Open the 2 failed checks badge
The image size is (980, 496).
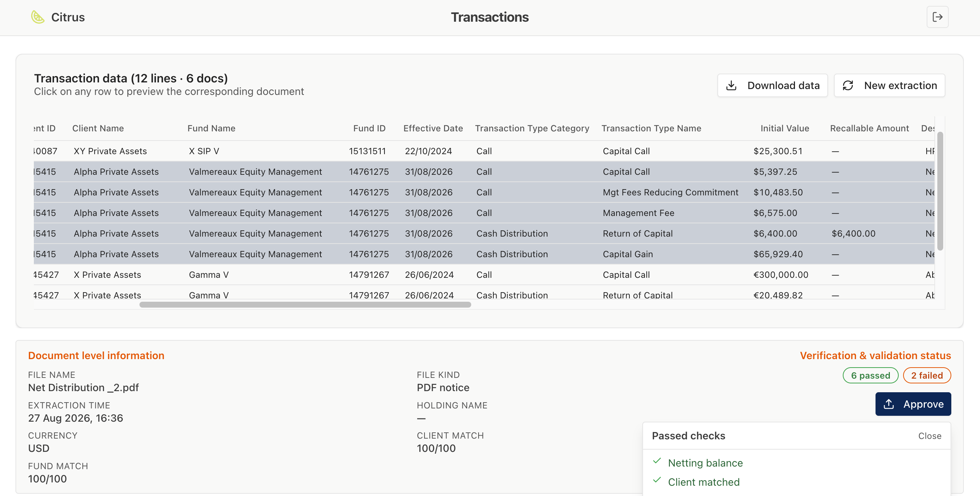(927, 375)
